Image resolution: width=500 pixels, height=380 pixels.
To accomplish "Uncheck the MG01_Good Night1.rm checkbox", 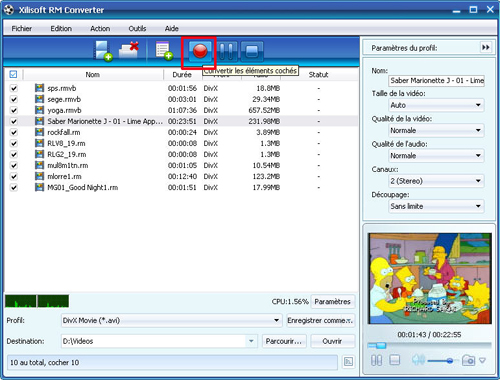I will point(14,187).
